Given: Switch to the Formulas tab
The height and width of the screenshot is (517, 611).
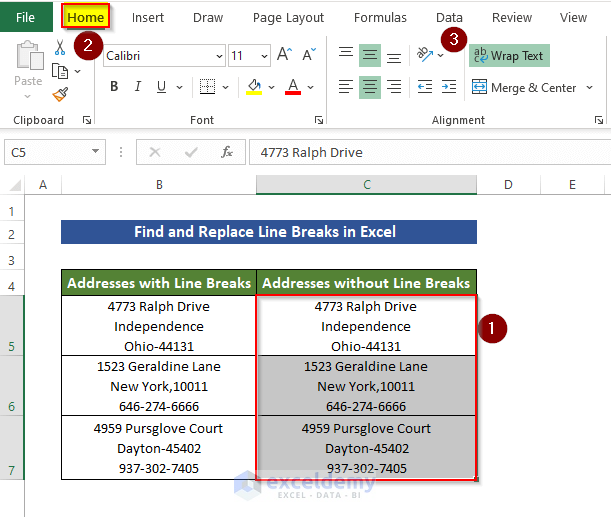Looking at the screenshot, I should (x=380, y=18).
